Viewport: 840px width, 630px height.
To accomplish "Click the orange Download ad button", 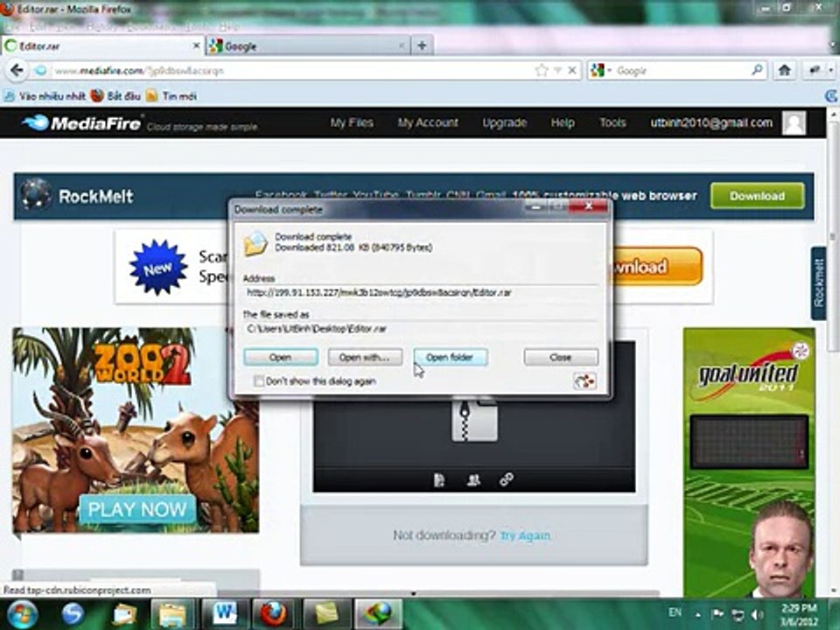I will click(656, 266).
